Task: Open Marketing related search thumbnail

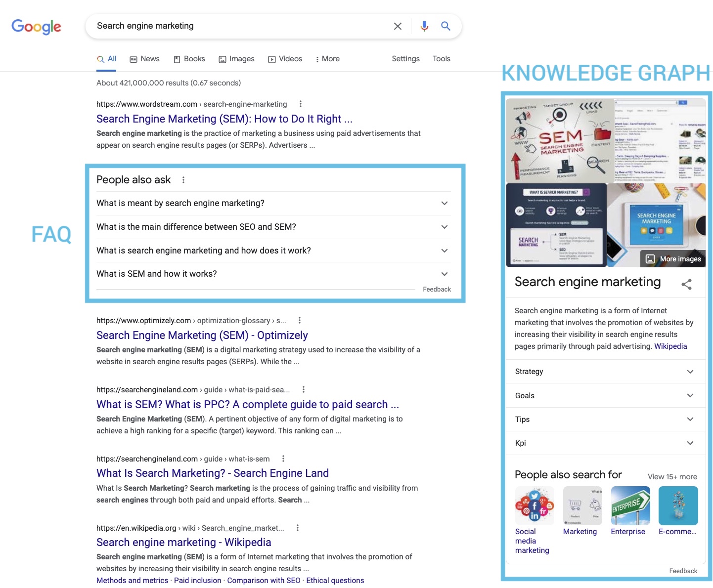Action: click(582, 505)
